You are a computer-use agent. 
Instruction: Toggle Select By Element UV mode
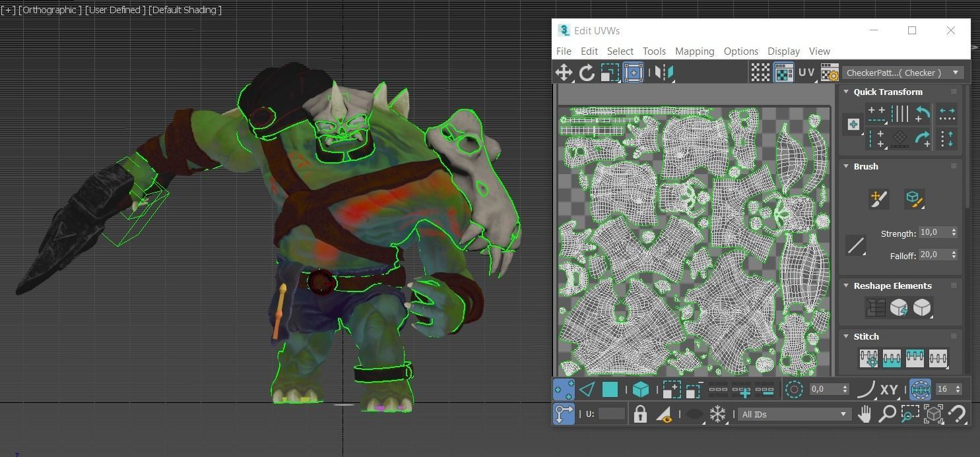[641, 390]
